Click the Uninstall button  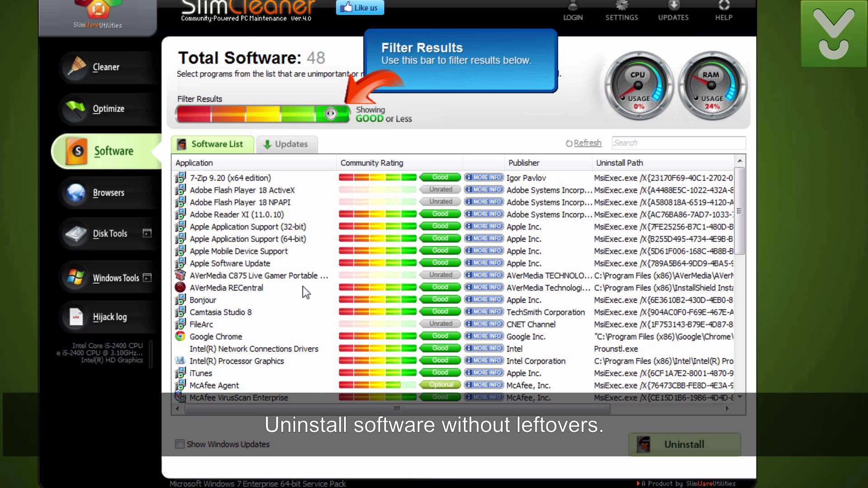point(684,445)
